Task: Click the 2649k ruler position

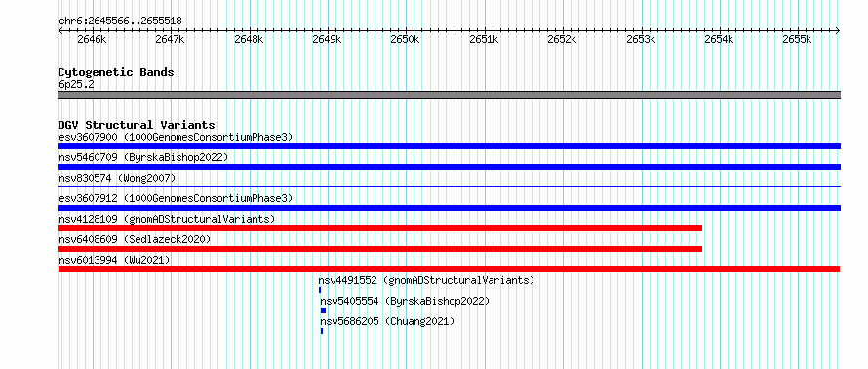Action: click(x=327, y=39)
